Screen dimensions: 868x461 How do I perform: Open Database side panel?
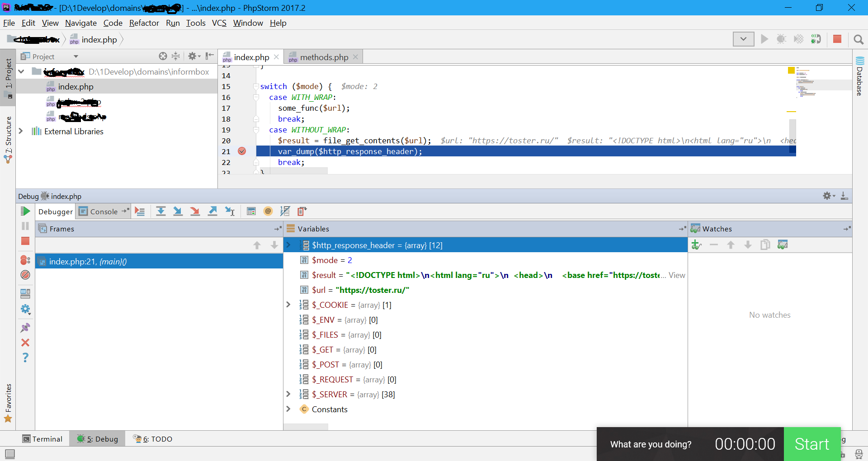coord(859,76)
